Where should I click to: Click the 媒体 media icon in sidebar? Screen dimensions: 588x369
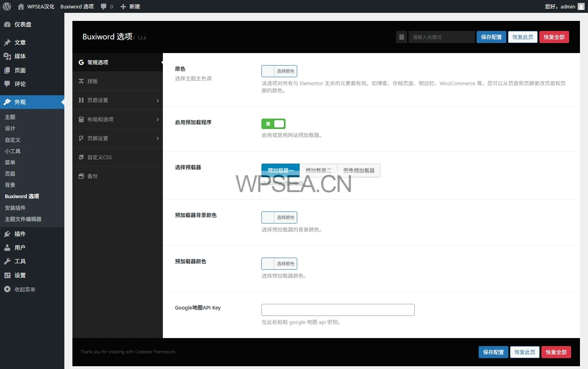(7, 56)
